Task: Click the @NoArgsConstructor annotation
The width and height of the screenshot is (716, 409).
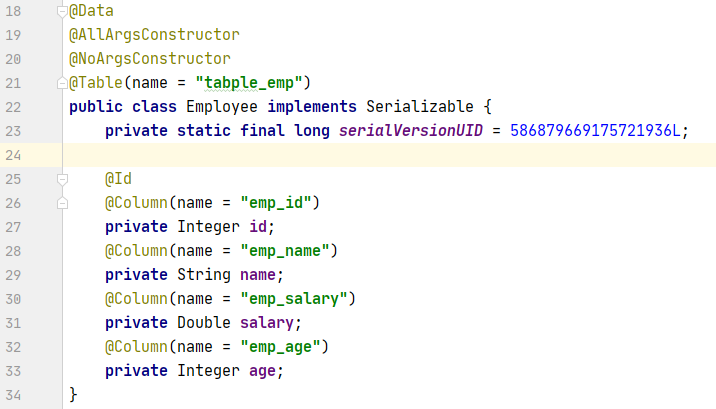Action: point(150,59)
